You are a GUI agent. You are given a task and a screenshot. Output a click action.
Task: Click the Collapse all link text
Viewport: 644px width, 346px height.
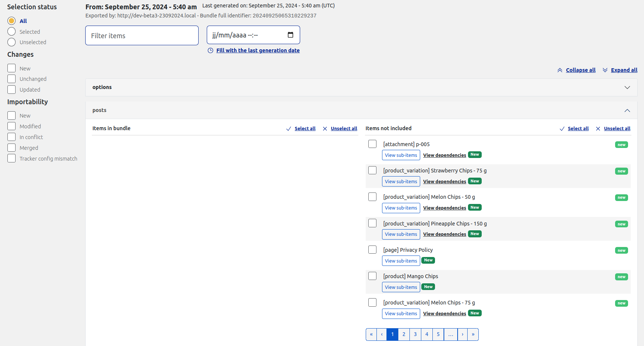(x=581, y=70)
